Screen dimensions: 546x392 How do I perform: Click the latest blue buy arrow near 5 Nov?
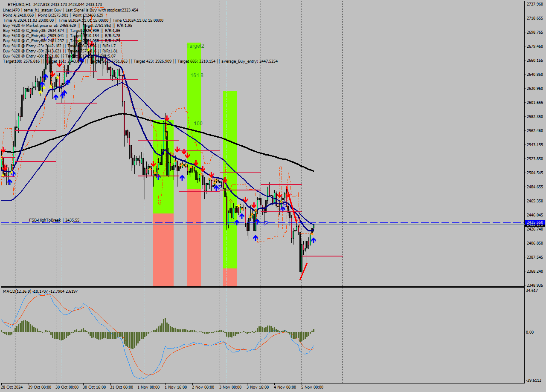click(x=314, y=241)
